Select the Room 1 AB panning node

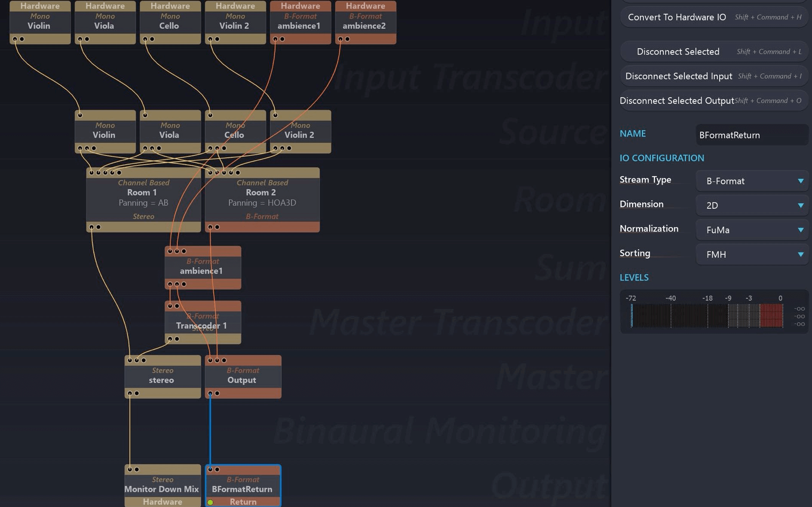coord(143,198)
